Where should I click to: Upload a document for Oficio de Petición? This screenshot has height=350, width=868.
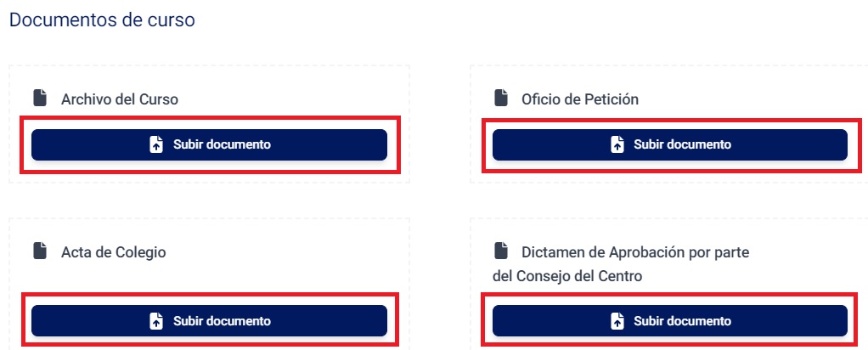point(669,144)
